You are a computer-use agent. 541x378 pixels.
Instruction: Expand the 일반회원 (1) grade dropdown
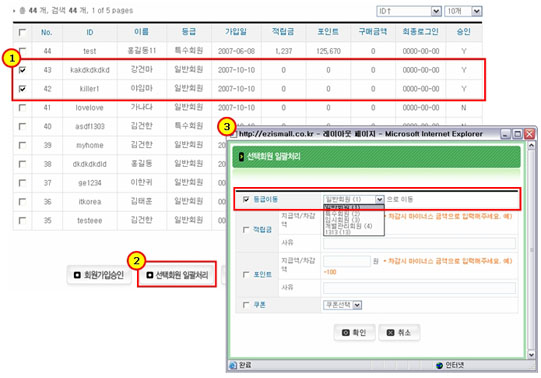point(353,199)
